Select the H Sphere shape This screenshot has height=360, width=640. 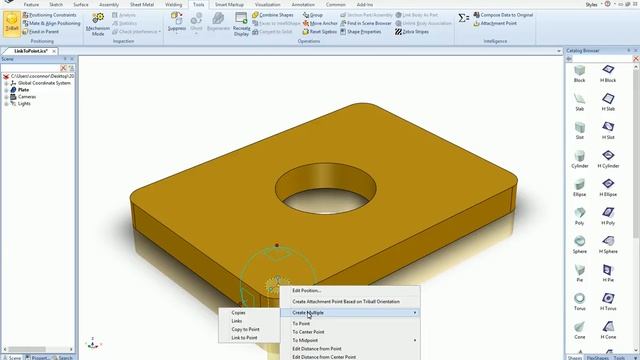pos(608,245)
